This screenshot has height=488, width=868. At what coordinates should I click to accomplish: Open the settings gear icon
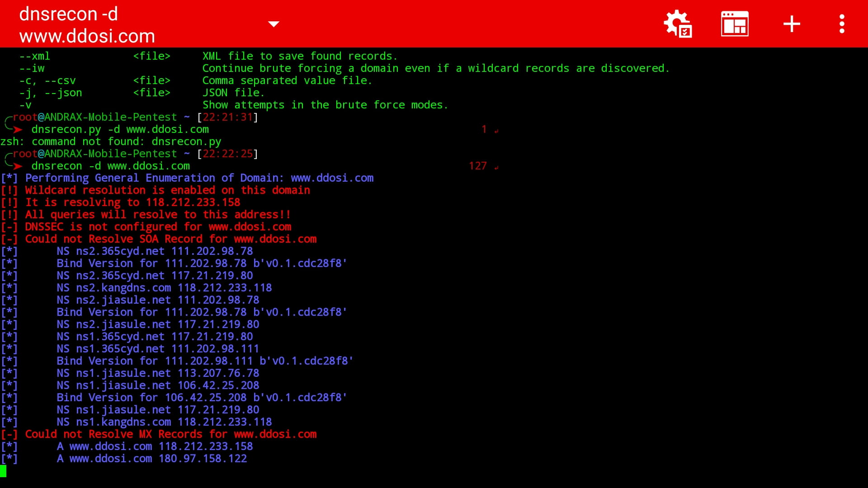coord(677,23)
